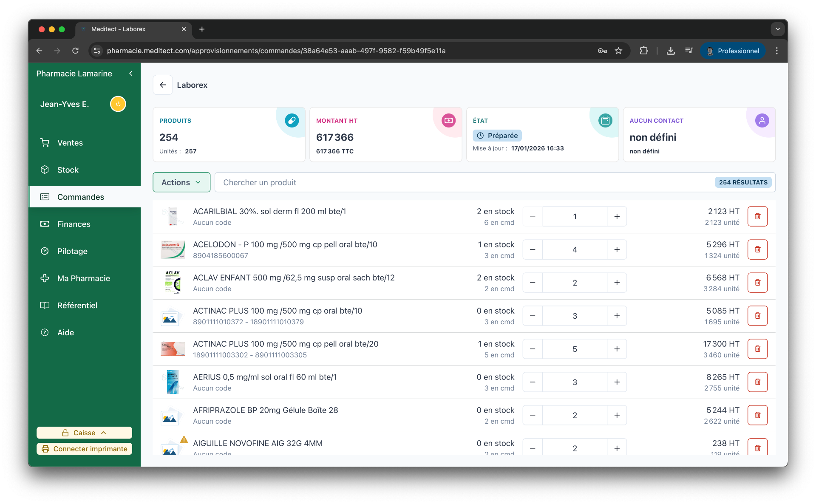Open the Actions dropdown
This screenshot has width=816, height=504.
point(181,182)
